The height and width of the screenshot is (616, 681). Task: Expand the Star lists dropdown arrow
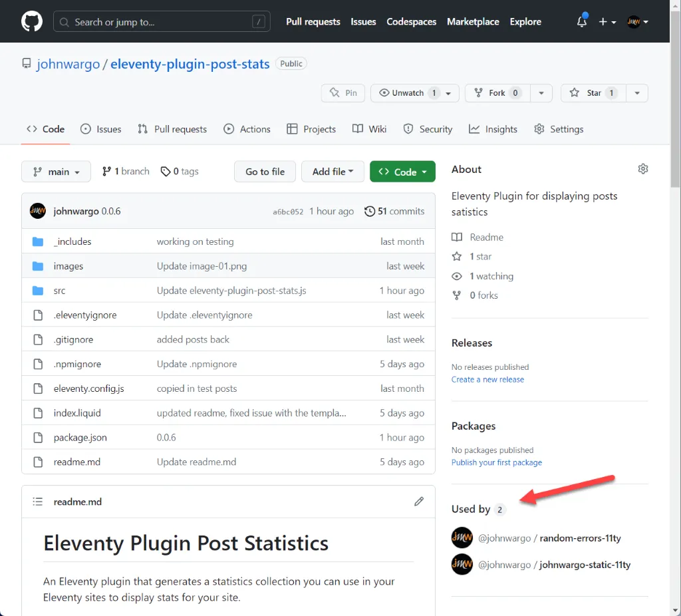(x=637, y=93)
